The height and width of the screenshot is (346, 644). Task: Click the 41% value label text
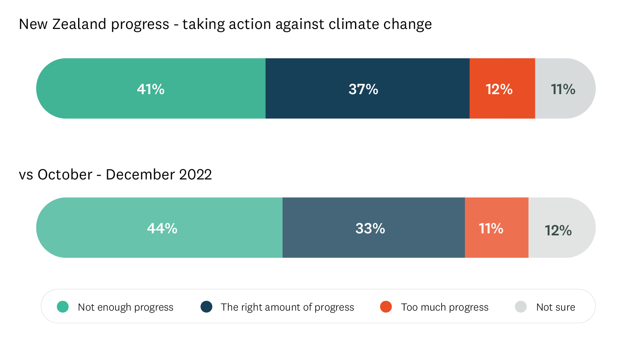(151, 89)
